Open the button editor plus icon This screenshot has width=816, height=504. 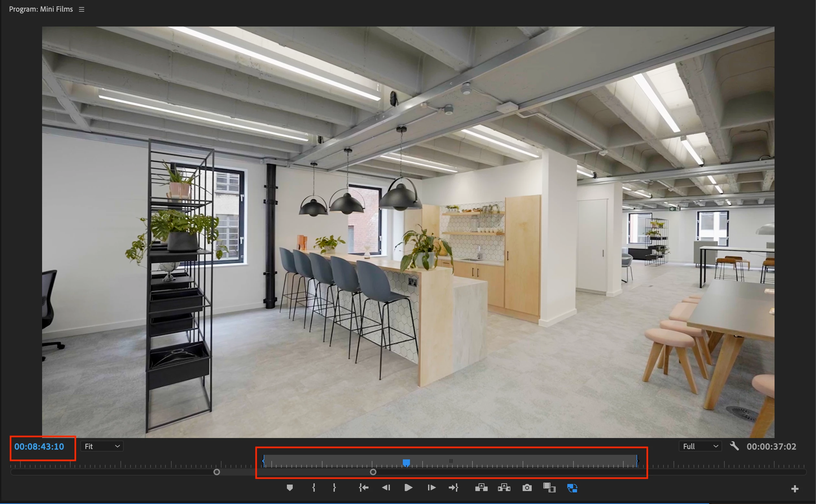click(x=795, y=489)
